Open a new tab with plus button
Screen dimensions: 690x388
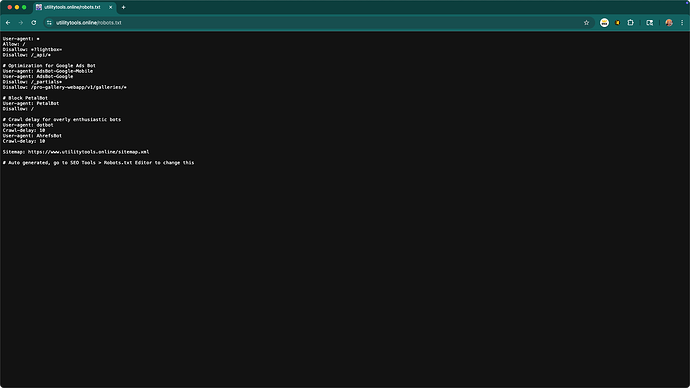pos(124,7)
